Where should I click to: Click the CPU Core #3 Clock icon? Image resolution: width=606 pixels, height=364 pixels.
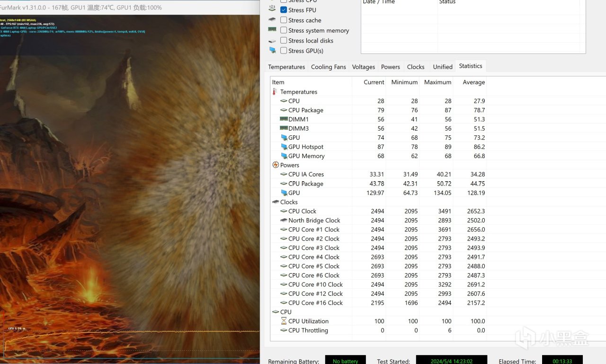(x=284, y=248)
